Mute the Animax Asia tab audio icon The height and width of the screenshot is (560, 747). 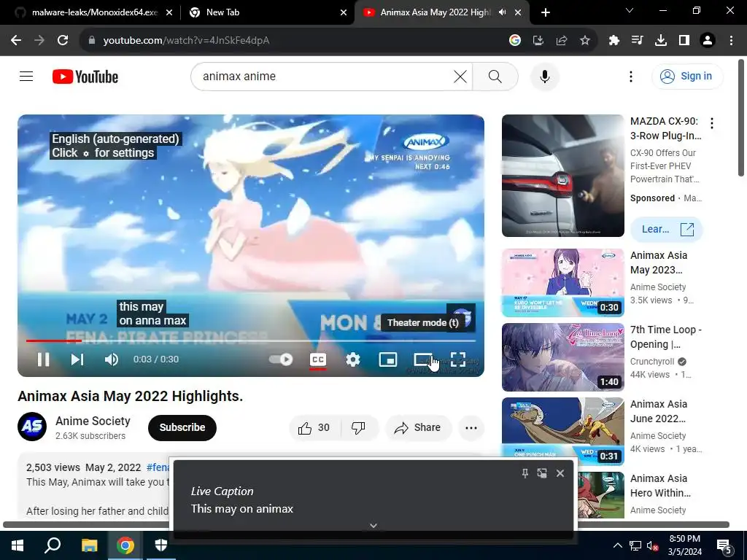502,12
